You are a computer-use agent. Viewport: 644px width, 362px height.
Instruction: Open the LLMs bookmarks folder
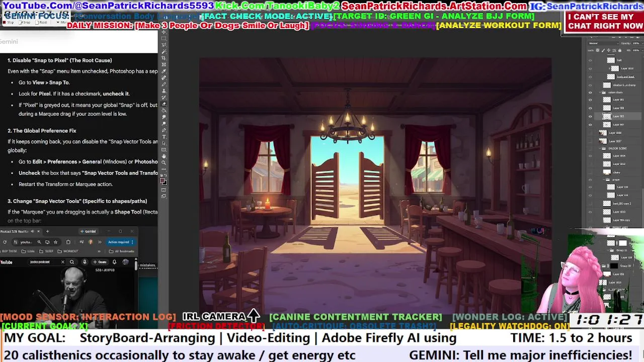(x=28, y=251)
